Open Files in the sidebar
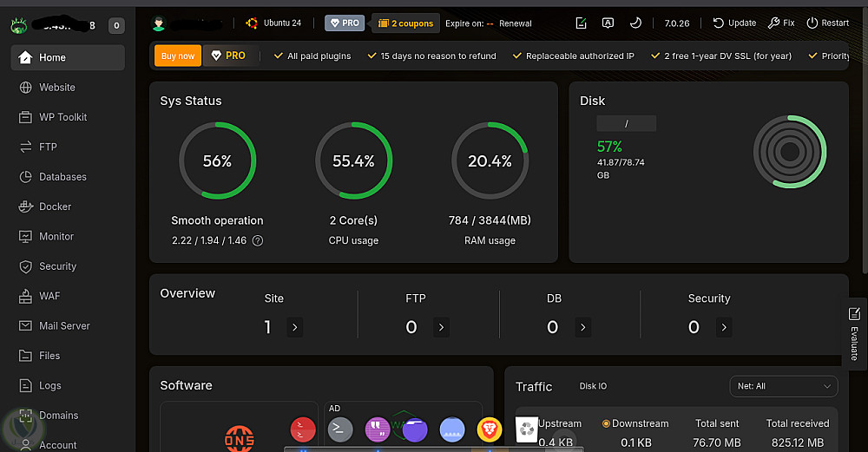Screen dimensions: 868x452 coord(68,356)
